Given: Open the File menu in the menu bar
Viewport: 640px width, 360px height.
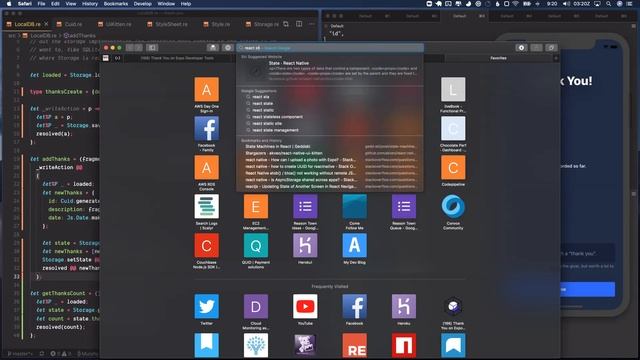Looking at the screenshot, I should 41,4.
